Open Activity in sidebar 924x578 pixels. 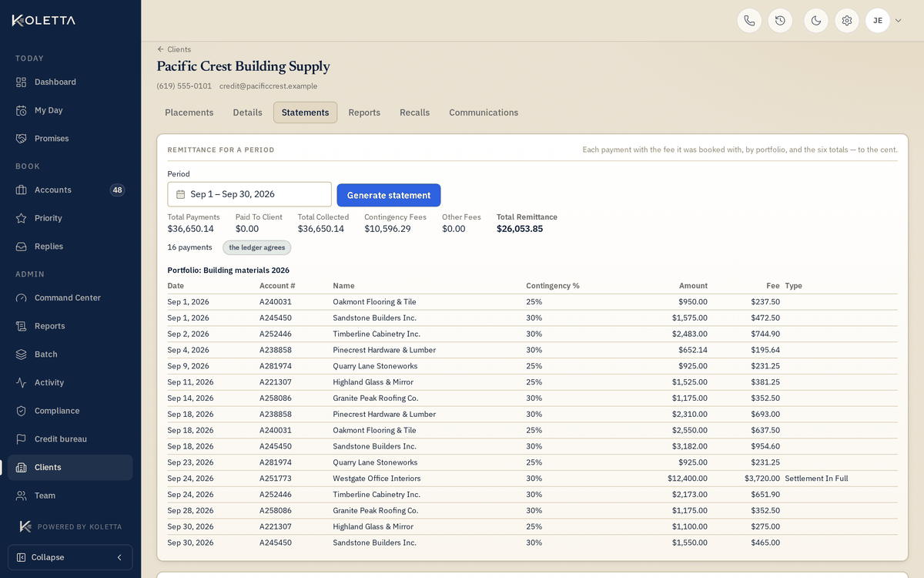(x=70, y=382)
